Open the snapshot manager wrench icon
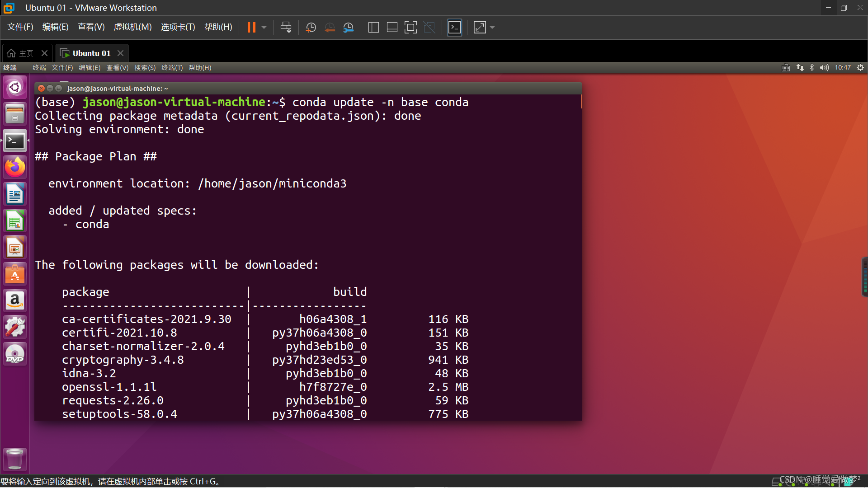 click(x=349, y=28)
